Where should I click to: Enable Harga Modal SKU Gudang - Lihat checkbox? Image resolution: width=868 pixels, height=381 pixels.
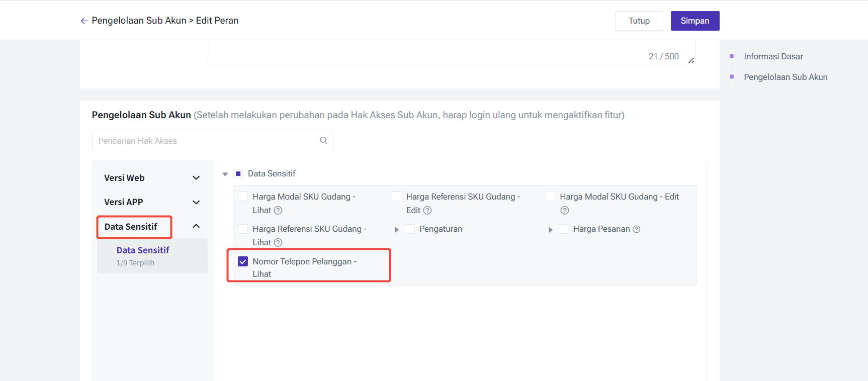[x=243, y=197]
